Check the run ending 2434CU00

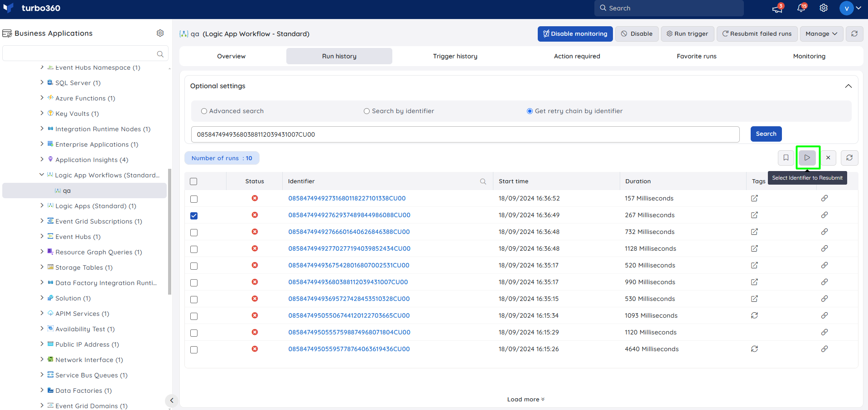tap(194, 249)
